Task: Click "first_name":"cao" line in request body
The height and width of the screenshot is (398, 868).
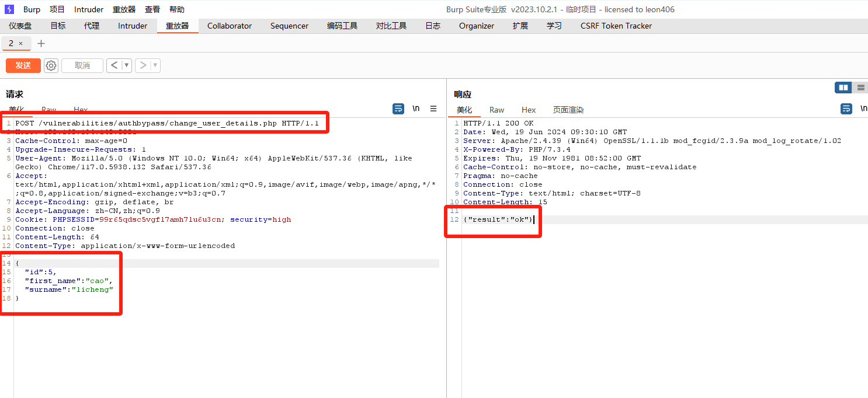Action: tap(68, 281)
